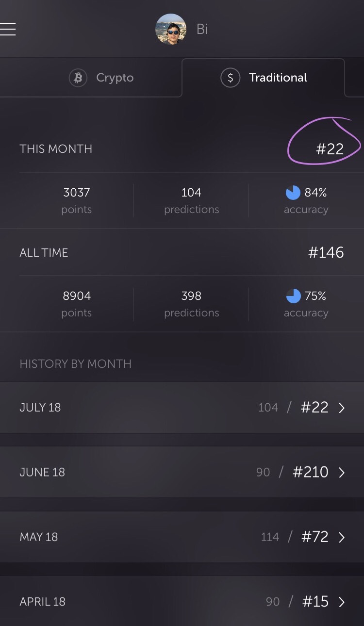Open APRIL 18 chevron arrow
The image size is (364, 626).
pyautogui.click(x=342, y=602)
